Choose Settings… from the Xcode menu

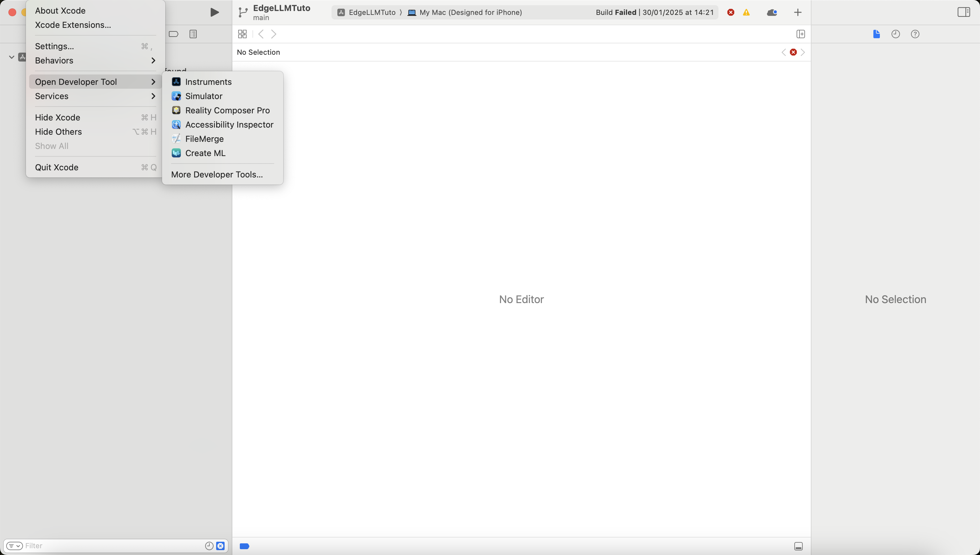pos(54,46)
